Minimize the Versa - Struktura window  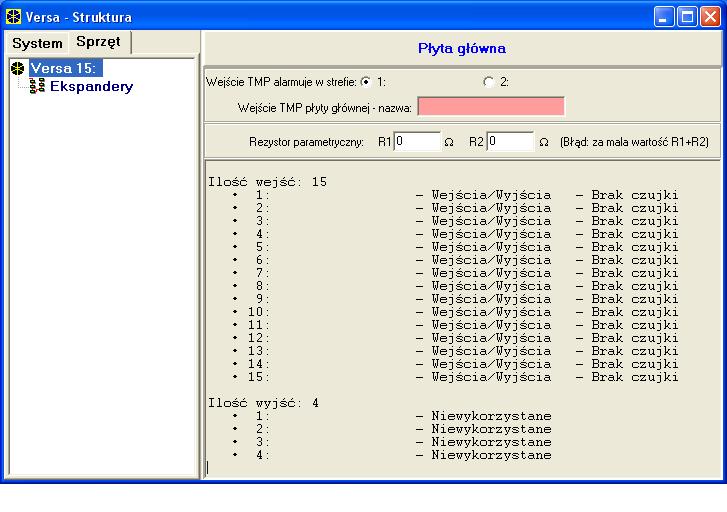pos(664,17)
